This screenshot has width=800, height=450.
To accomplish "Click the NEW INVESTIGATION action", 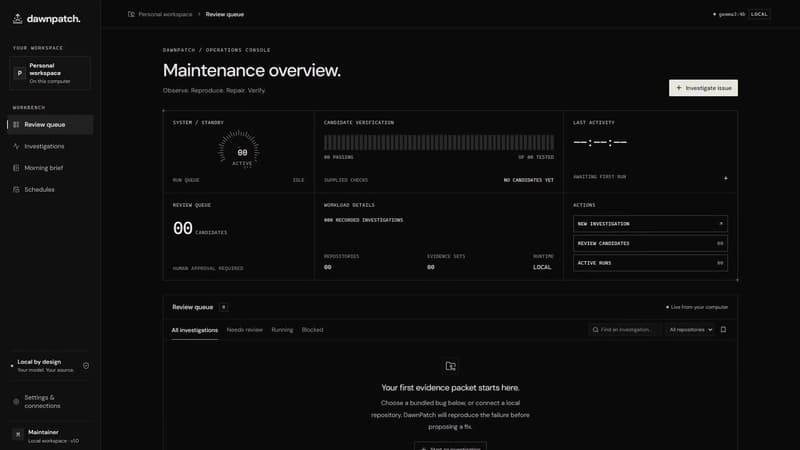I will click(650, 223).
